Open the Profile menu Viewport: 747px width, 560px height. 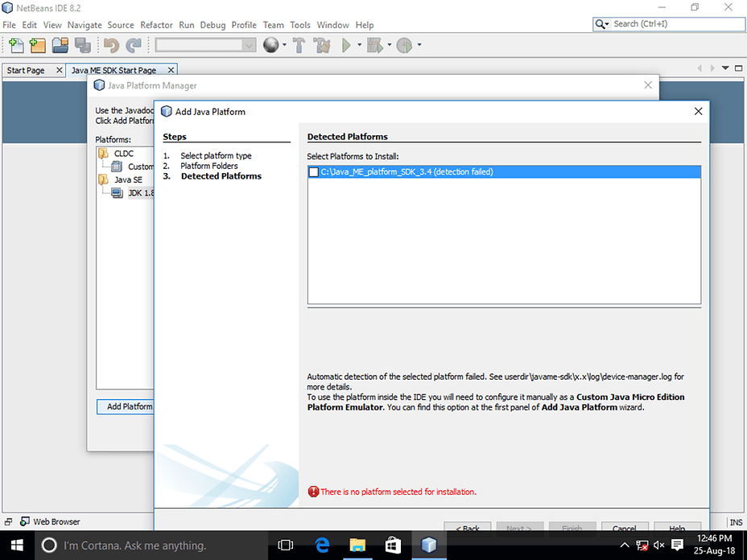click(244, 25)
